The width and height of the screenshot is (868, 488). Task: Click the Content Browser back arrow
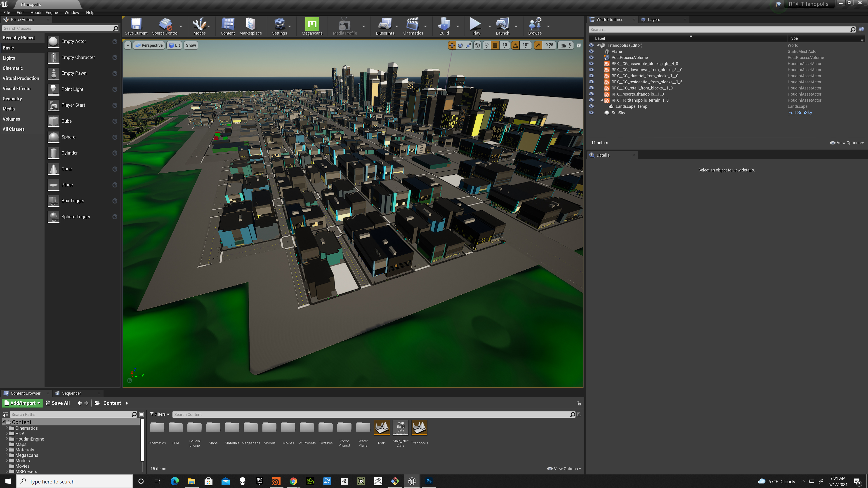click(80, 403)
